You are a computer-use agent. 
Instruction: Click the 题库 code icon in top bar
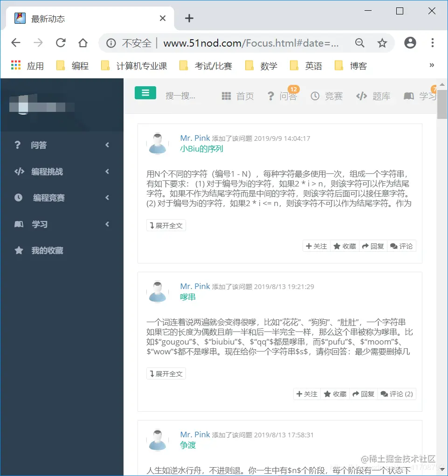click(x=361, y=96)
